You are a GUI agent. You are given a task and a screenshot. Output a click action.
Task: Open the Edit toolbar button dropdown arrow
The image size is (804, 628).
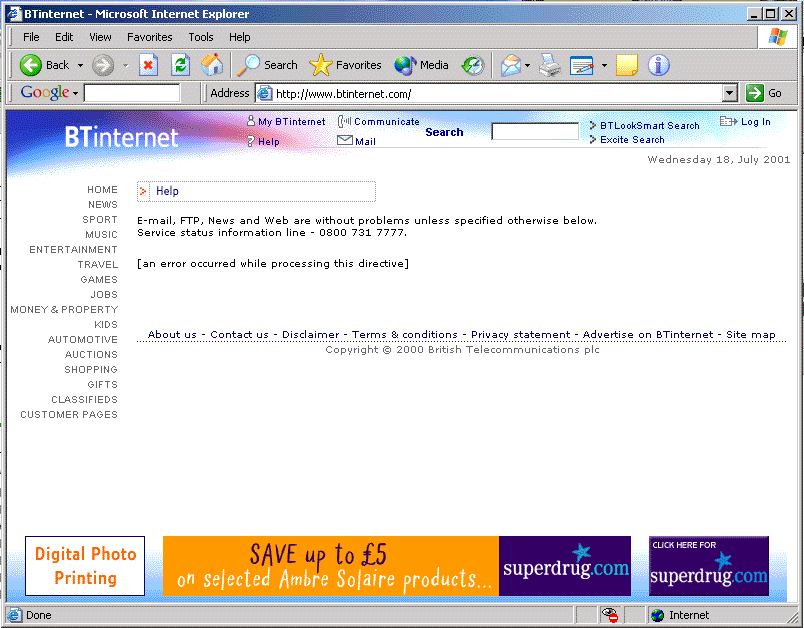tap(604, 66)
